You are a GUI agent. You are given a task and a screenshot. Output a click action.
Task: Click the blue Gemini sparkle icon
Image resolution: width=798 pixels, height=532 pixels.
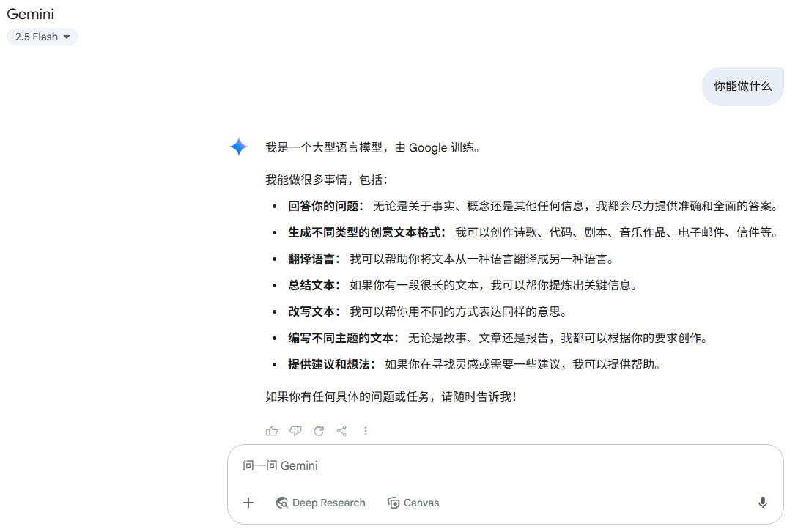[x=239, y=147]
